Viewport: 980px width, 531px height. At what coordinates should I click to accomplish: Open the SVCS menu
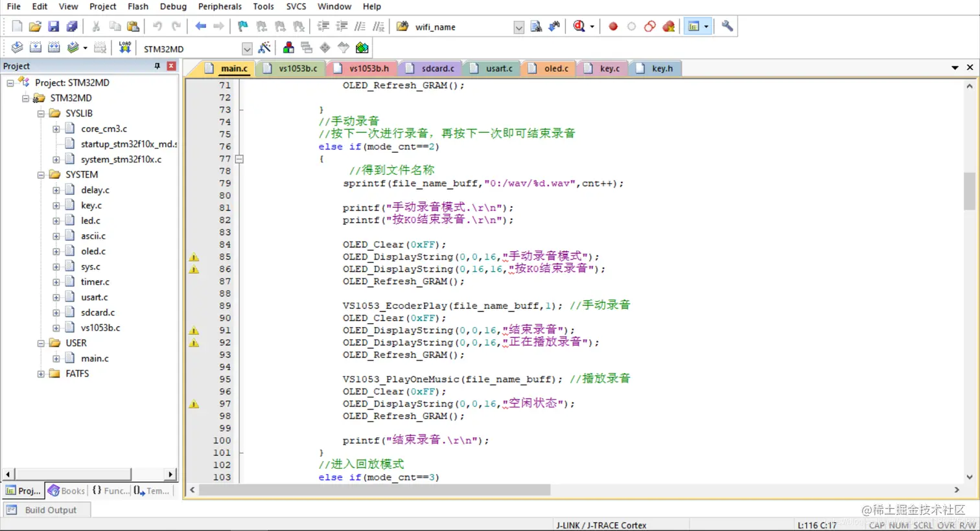tap(296, 6)
